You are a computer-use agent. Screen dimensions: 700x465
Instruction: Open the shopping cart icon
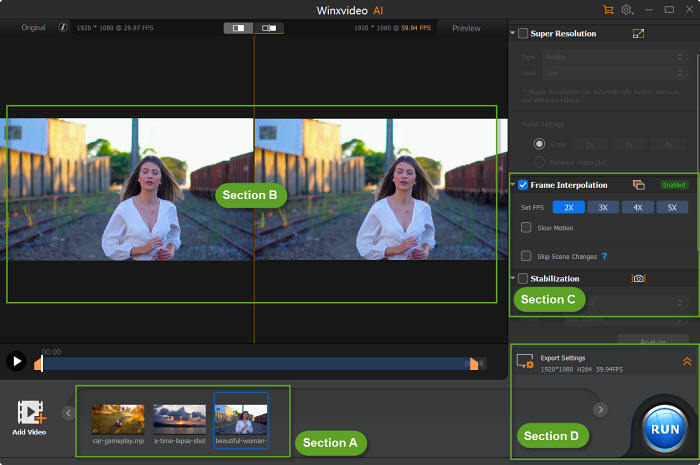(x=608, y=10)
